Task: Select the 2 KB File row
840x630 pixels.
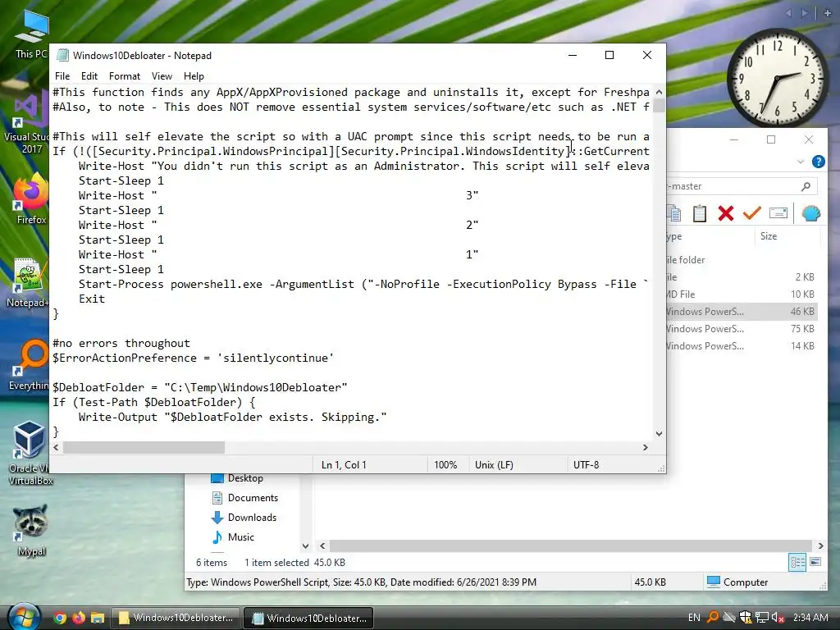Action: coord(742,277)
